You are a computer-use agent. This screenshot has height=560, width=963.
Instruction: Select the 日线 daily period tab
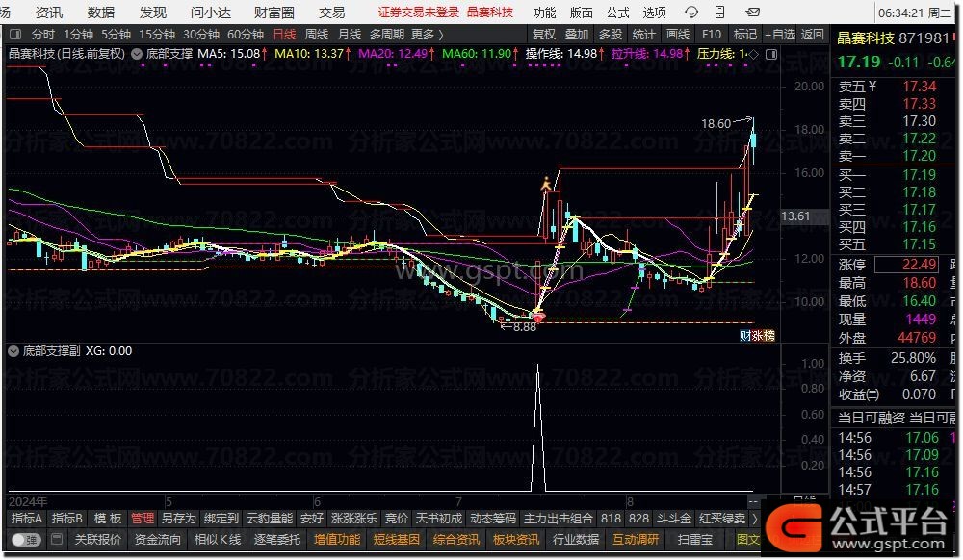pos(284,35)
